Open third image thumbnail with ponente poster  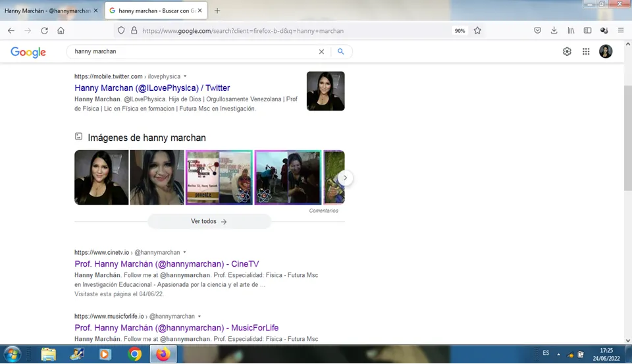coord(219,177)
